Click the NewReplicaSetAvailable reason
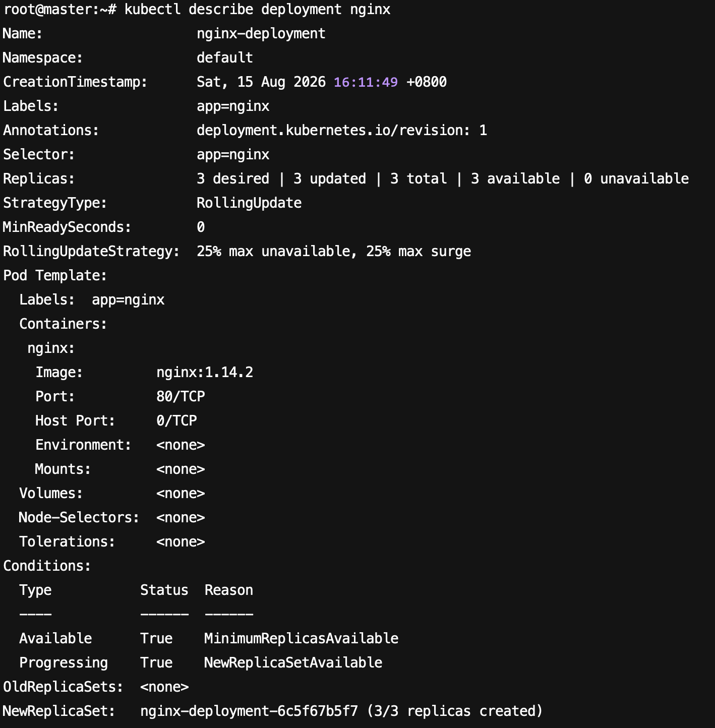The image size is (715, 728). [x=293, y=663]
